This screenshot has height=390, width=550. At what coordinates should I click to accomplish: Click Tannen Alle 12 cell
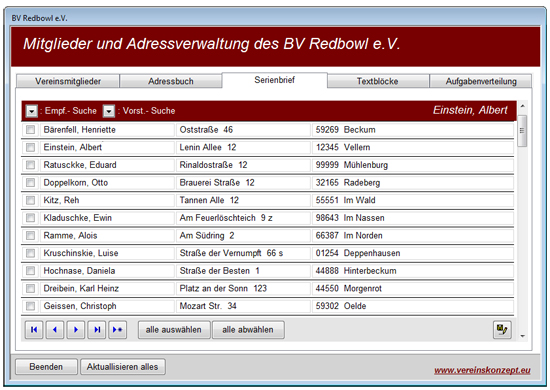coord(243,200)
